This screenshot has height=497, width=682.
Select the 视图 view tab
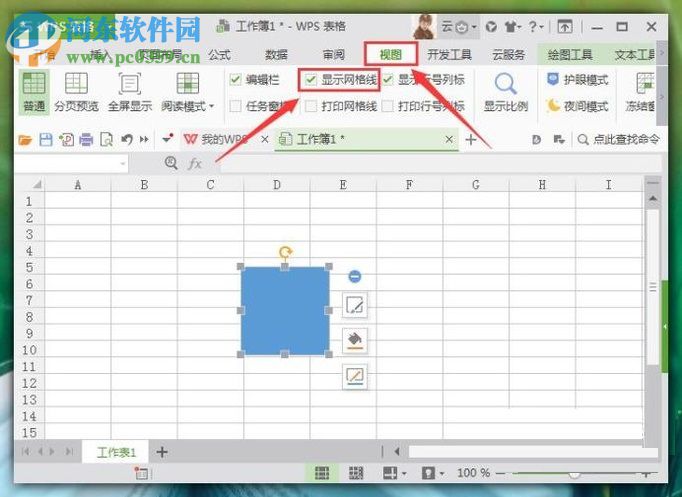(391, 55)
